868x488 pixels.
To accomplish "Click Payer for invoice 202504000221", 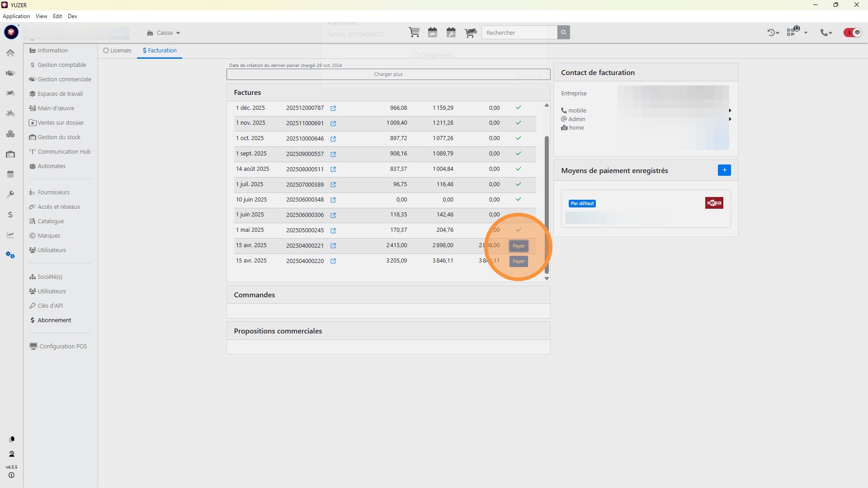I will click(x=519, y=246).
